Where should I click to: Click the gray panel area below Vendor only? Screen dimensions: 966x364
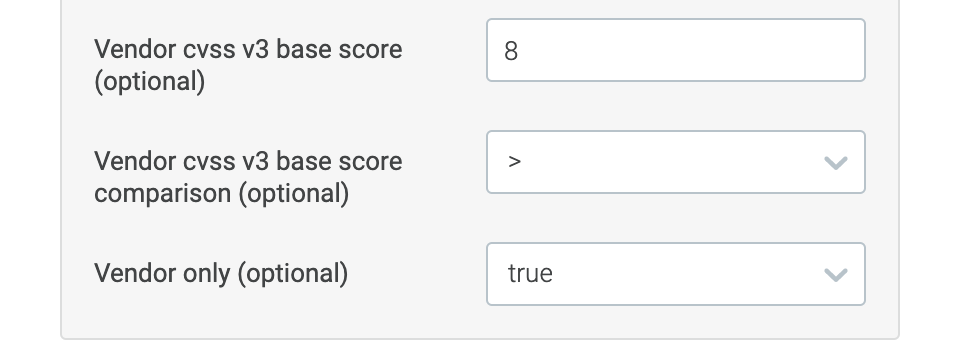[x=480, y=322]
